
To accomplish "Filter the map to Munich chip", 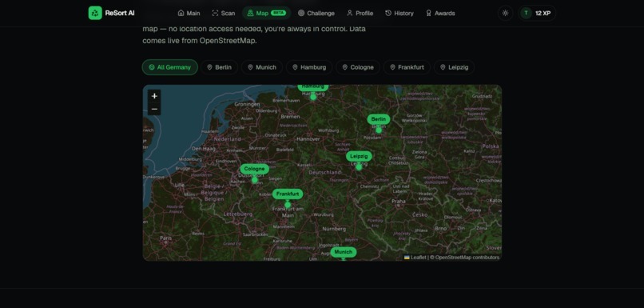I will (262, 67).
